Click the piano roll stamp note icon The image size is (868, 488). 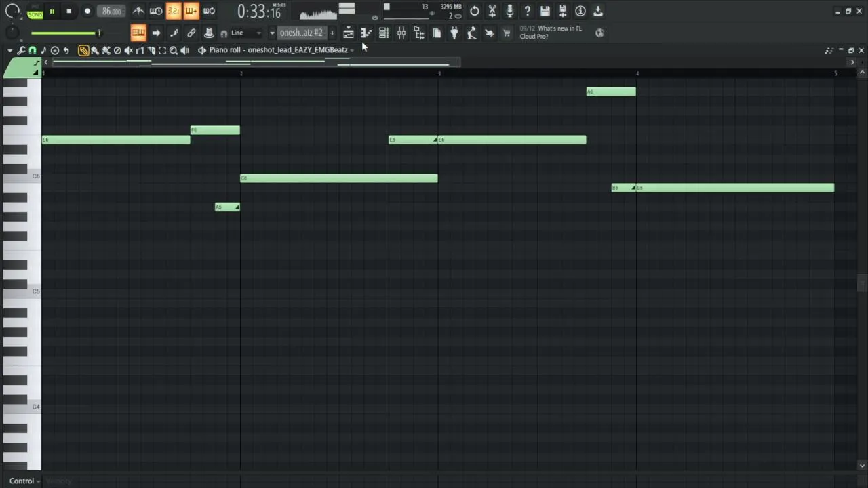[43, 50]
